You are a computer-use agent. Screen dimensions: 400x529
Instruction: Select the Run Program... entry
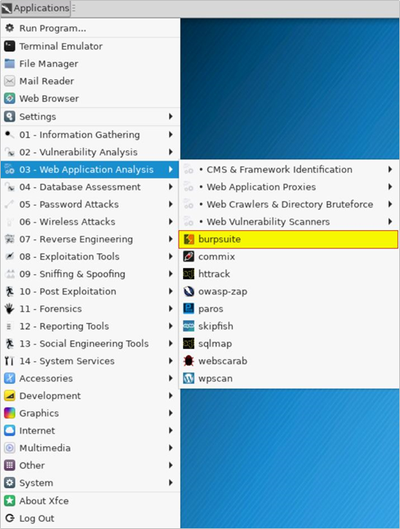point(90,28)
